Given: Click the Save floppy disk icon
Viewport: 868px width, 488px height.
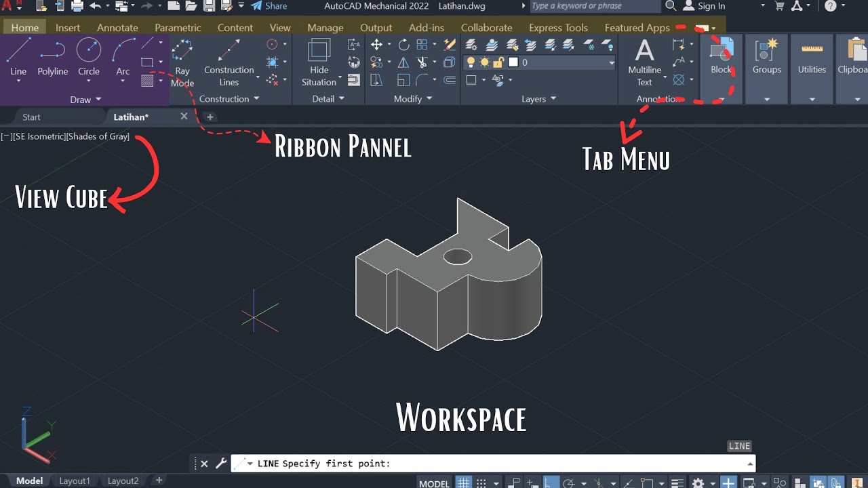Looking at the screenshot, I should (209, 6).
